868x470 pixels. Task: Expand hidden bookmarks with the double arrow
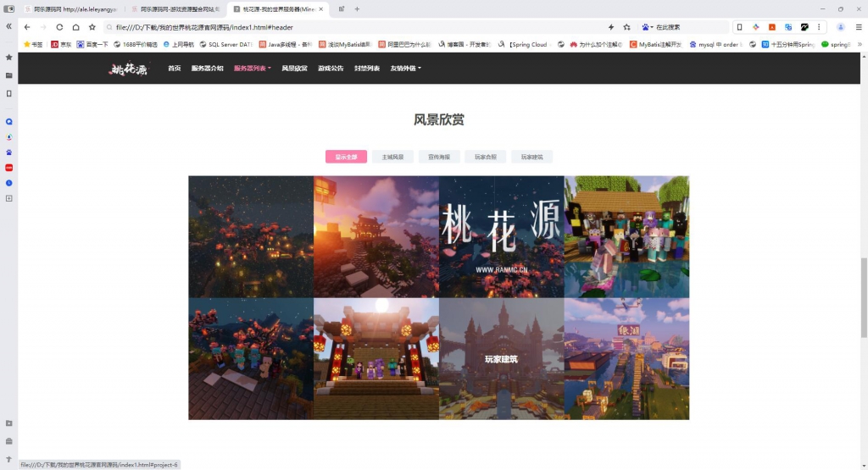pyautogui.click(x=860, y=44)
